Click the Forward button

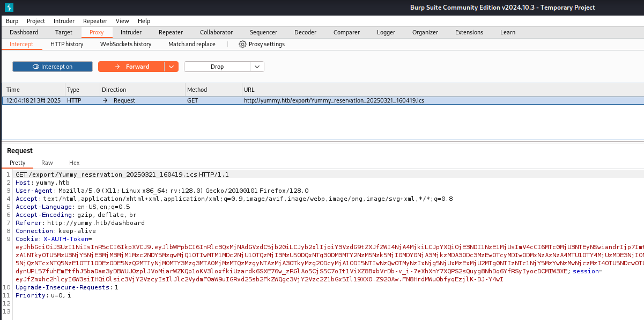pyautogui.click(x=131, y=67)
